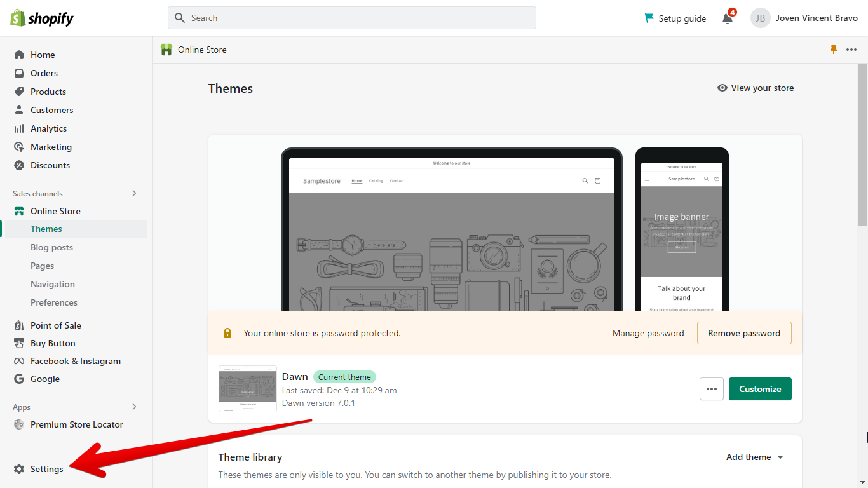Screen dimensions: 868x488
Task: Click the Shopify logo
Action: coord(41,17)
